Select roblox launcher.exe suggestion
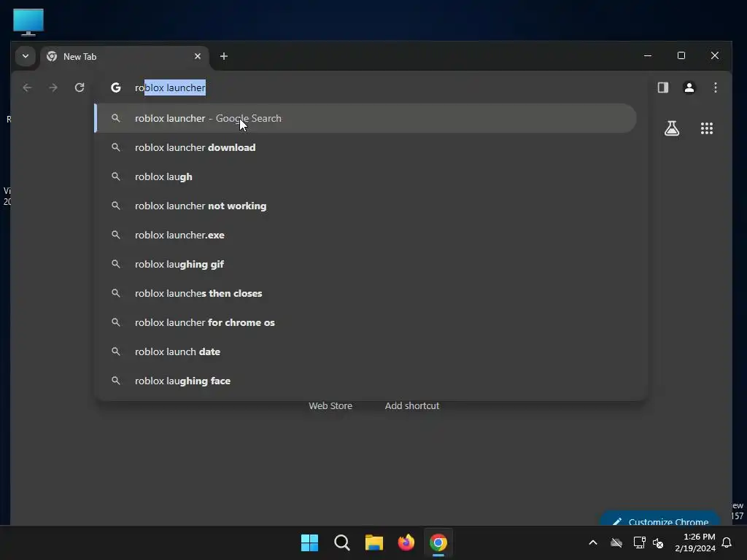 tap(365, 235)
